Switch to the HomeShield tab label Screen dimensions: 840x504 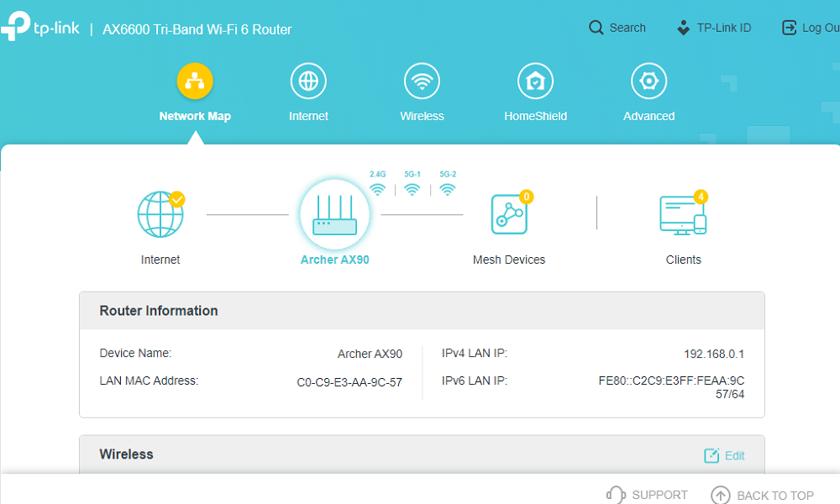click(536, 116)
